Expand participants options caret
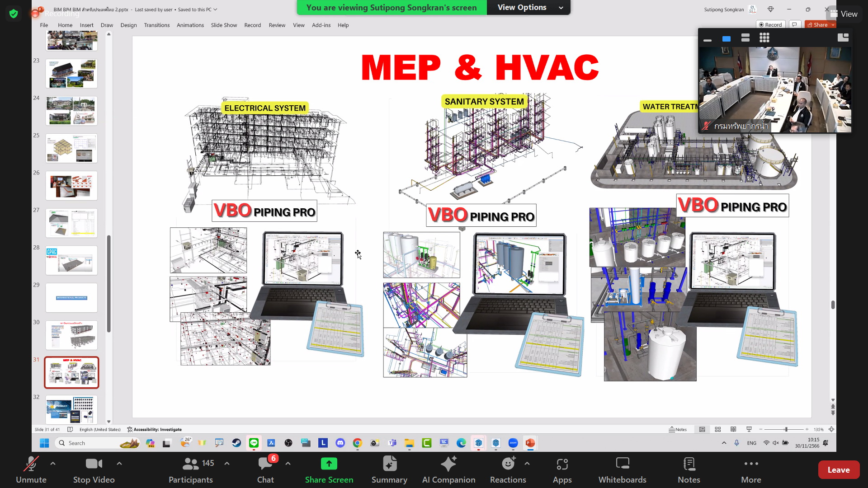 (227, 464)
